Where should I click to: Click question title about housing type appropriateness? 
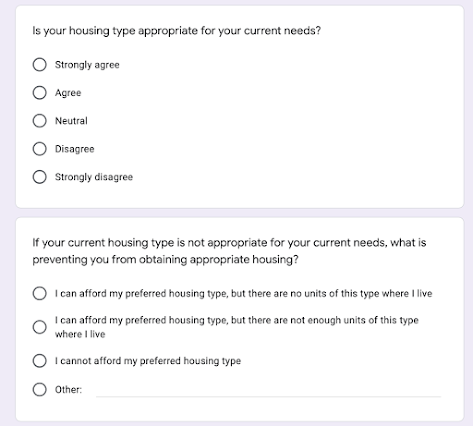[x=176, y=31]
